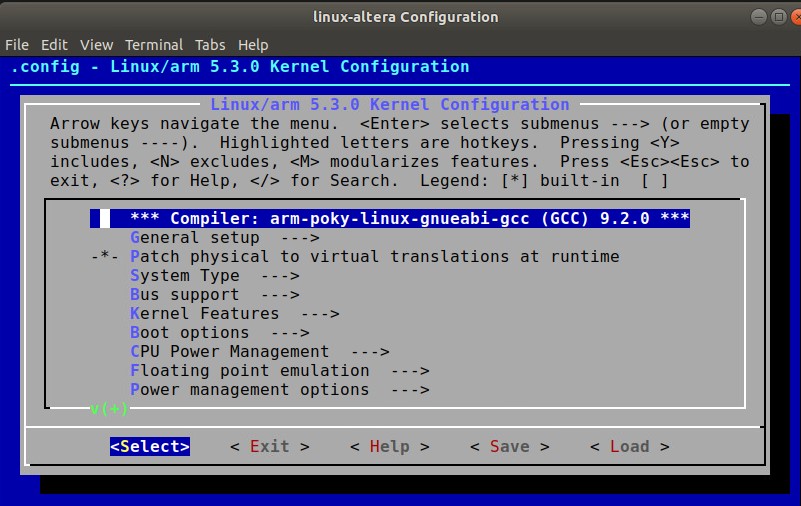Expand the Bus support submenu
801x506 pixels.
(x=215, y=295)
